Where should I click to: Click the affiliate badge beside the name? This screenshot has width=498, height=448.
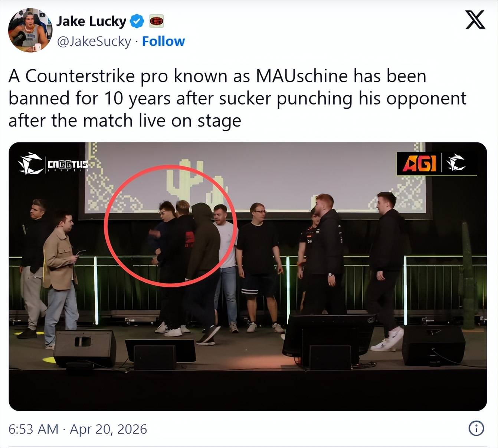pos(156,22)
